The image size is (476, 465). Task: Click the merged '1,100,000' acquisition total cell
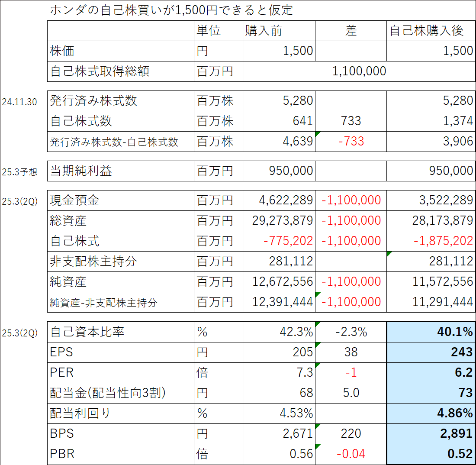tap(359, 71)
